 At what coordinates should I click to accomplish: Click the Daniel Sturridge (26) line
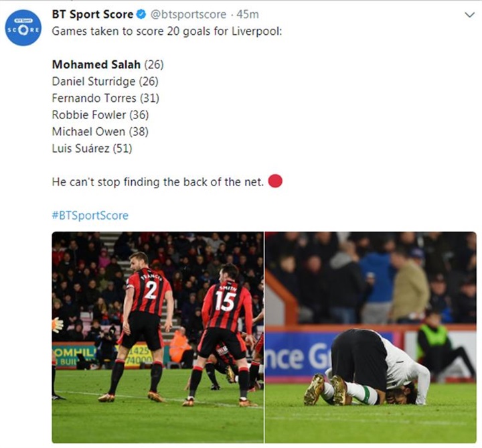(105, 82)
